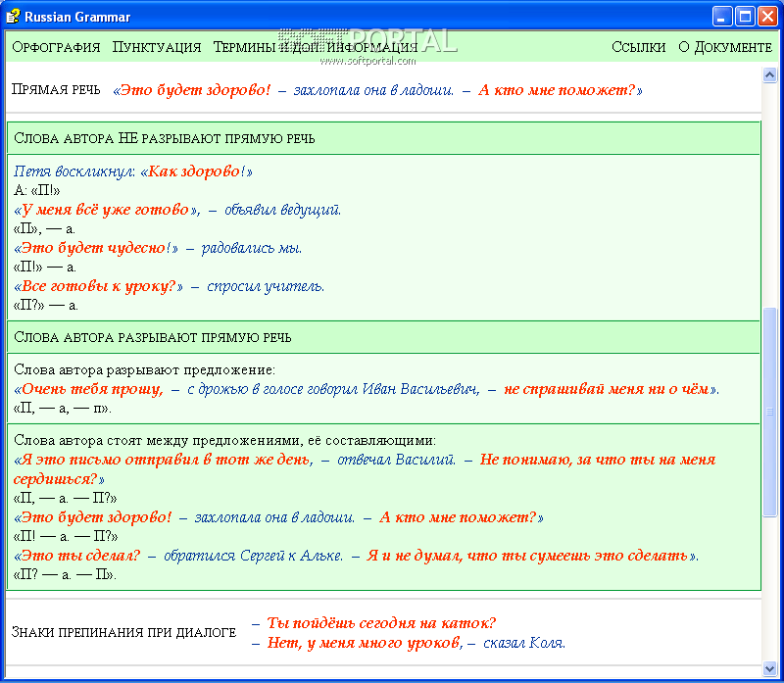784x683 pixels.
Task: Open Знаки препинания при диалоге section
Action: tap(123, 632)
